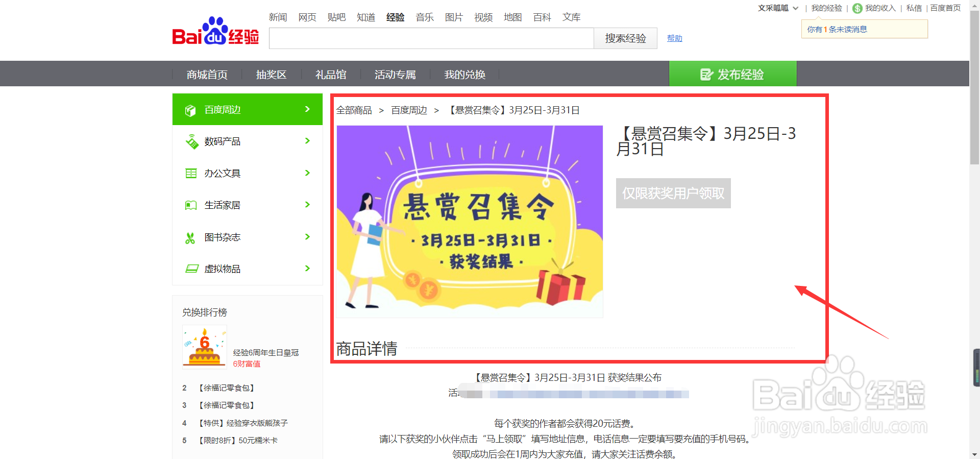
Task: Open the 贴吧 top navigation link
Action: click(337, 17)
